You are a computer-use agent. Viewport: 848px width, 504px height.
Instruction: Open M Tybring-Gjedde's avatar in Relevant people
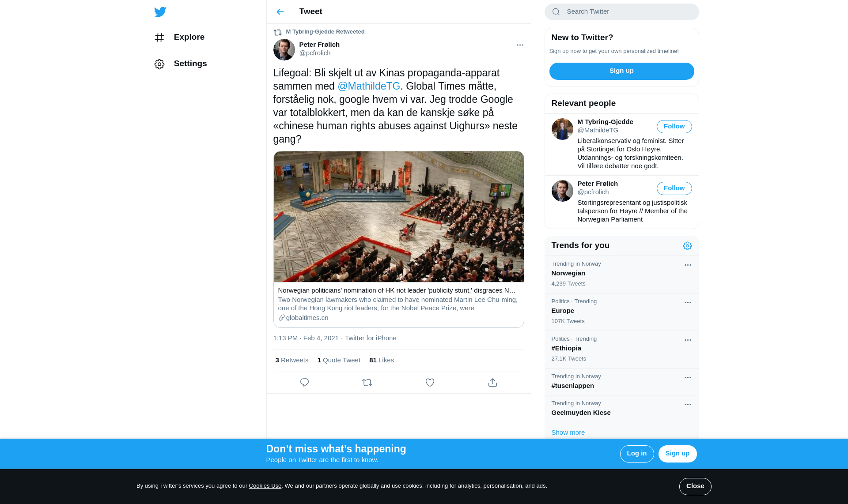(562, 129)
